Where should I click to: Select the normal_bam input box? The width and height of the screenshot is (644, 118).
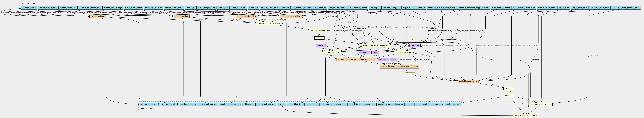[223, 8]
